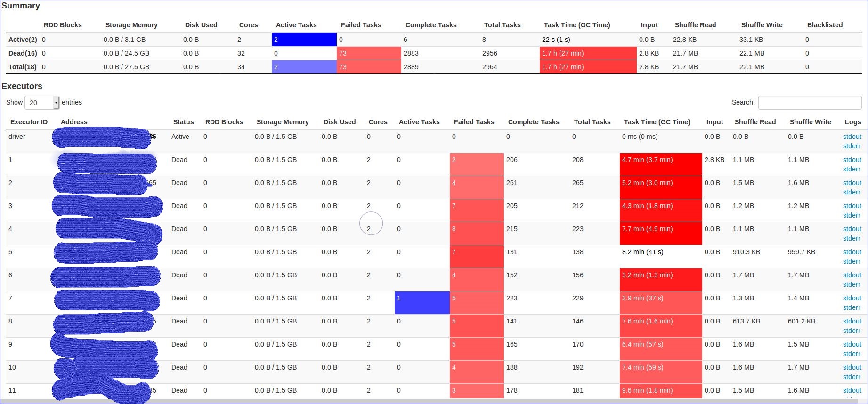
Task: Focus the Search input field
Action: click(x=810, y=102)
